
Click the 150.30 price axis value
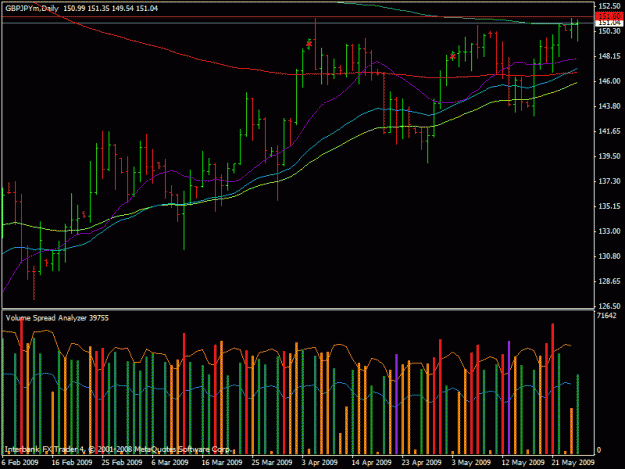click(609, 31)
